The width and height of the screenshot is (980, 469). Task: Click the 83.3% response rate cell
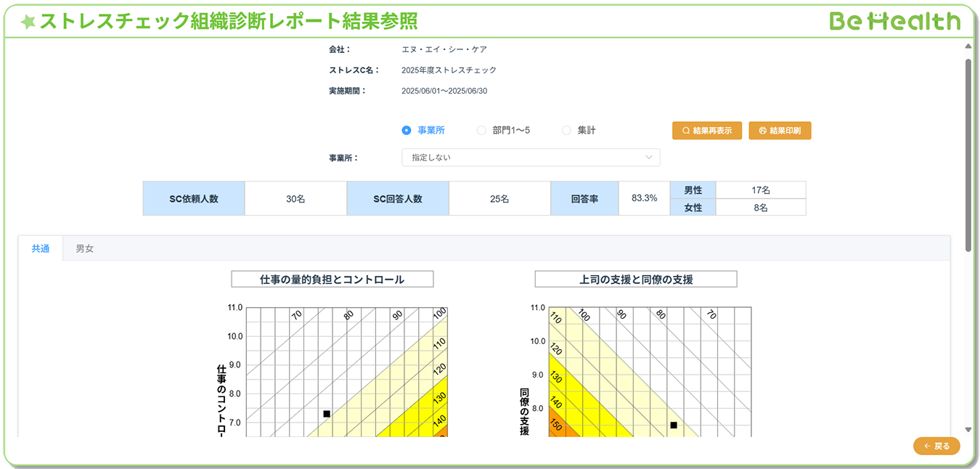pyautogui.click(x=644, y=198)
